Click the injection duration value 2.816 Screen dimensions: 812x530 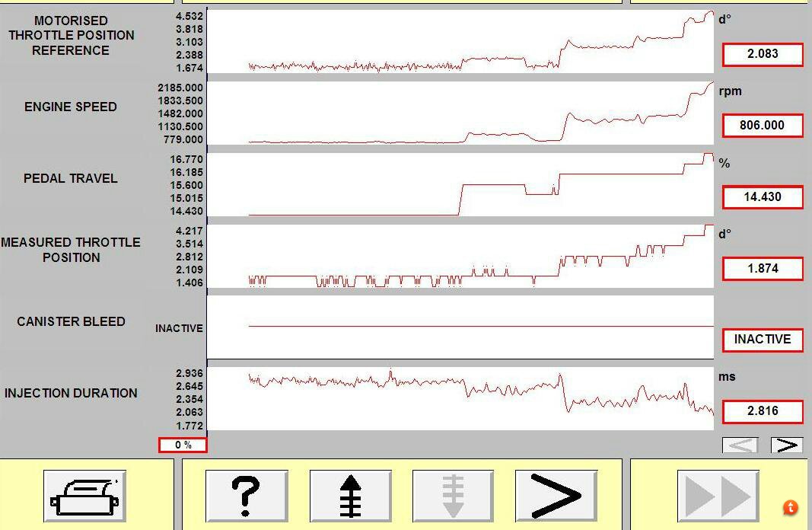pyautogui.click(x=763, y=411)
